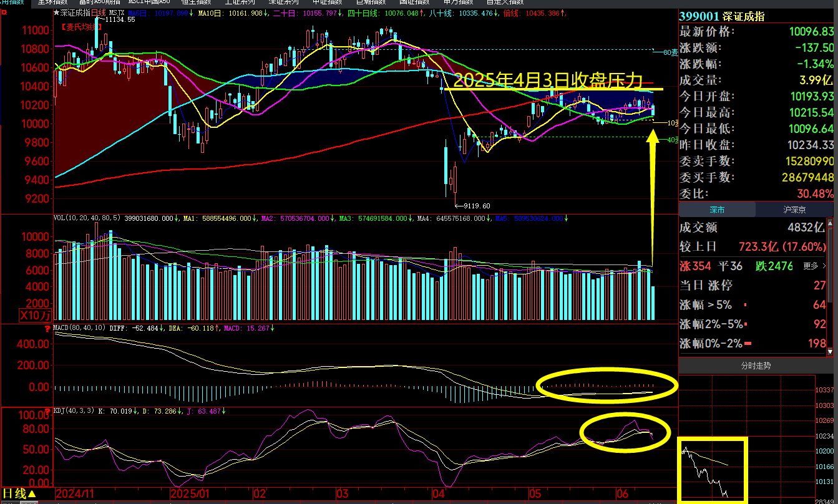Click the 涨跌幅 value -1.34%
The width and height of the screenshot is (838, 504).
tap(815, 64)
